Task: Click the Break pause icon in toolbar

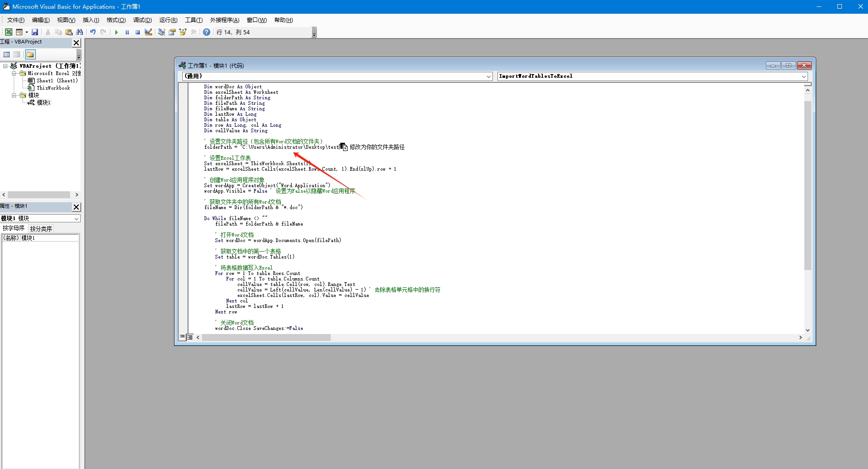Action: (x=127, y=32)
